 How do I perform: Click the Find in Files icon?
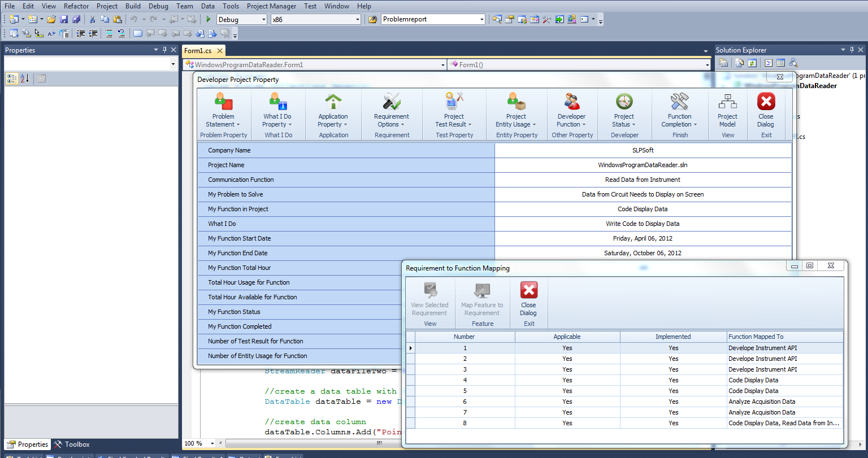pos(372,19)
